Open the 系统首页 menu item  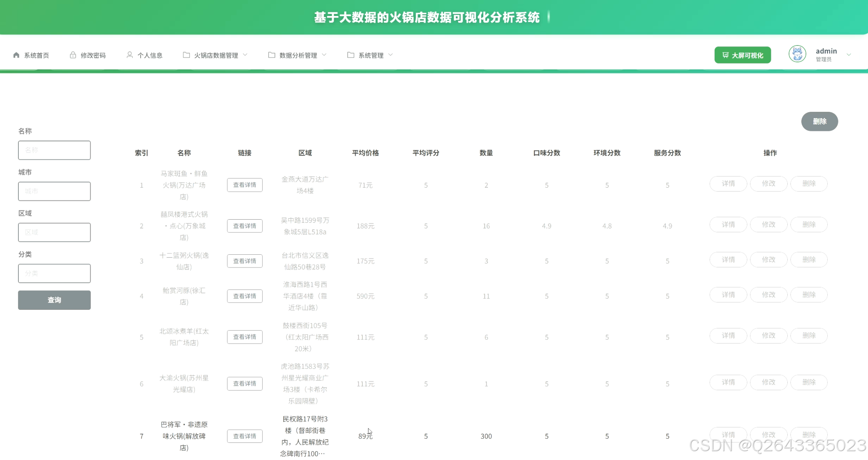[36, 55]
